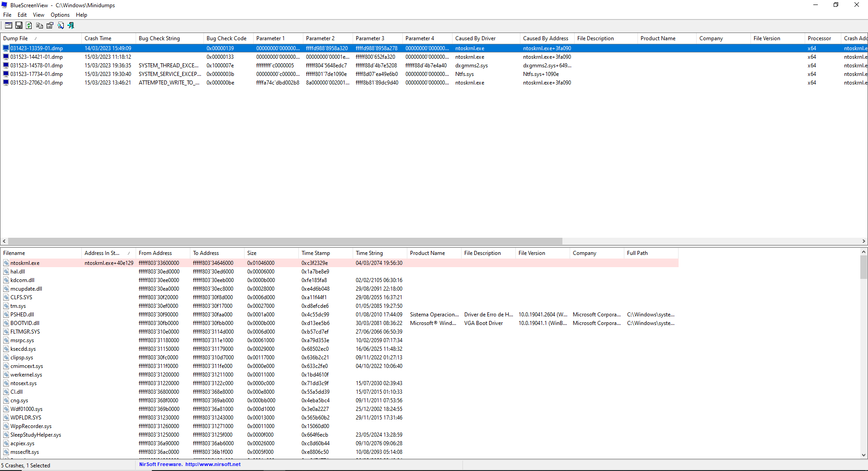Click the file icon beside ntoskrnl.exe

coord(6,263)
